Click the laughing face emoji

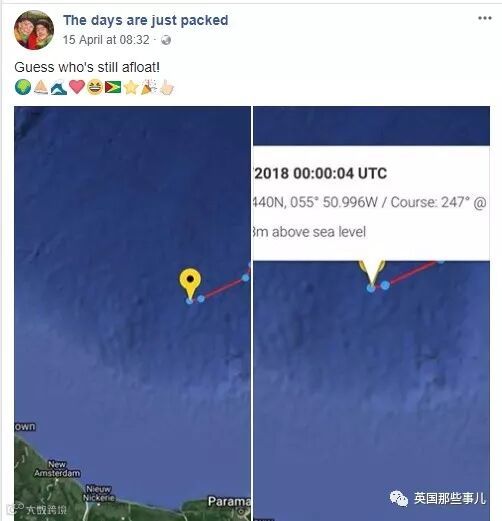(x=95, y=87)
